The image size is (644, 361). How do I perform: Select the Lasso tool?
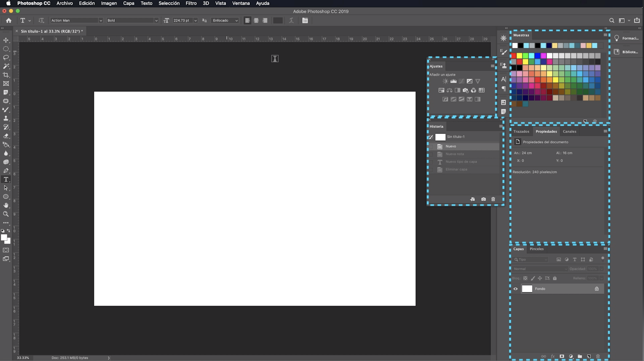[6, 58]
